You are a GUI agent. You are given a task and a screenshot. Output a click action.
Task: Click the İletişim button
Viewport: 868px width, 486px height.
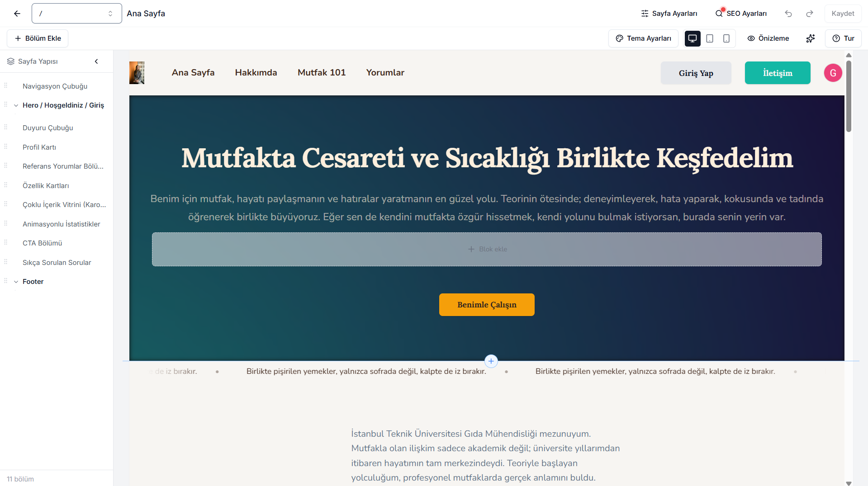coord(778,73)
